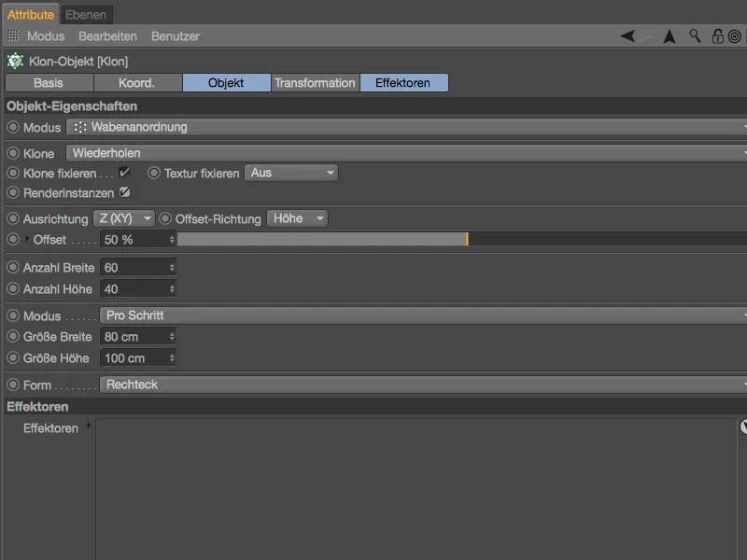Screen dimensions: 747x560
Task: Select the Koord. tab
Action: (x=137, y=83)
